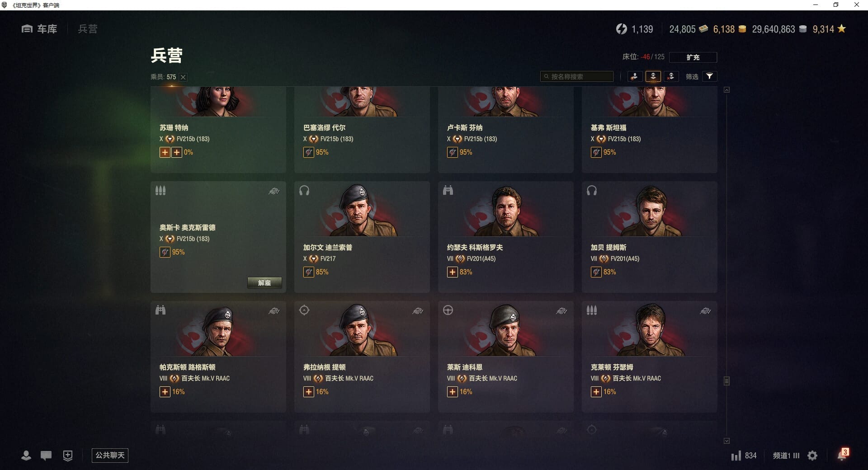Click the 解雇 dismiss button on 奥斯卡 card
This screenshot has width=868, height=470.
[264, 283]
